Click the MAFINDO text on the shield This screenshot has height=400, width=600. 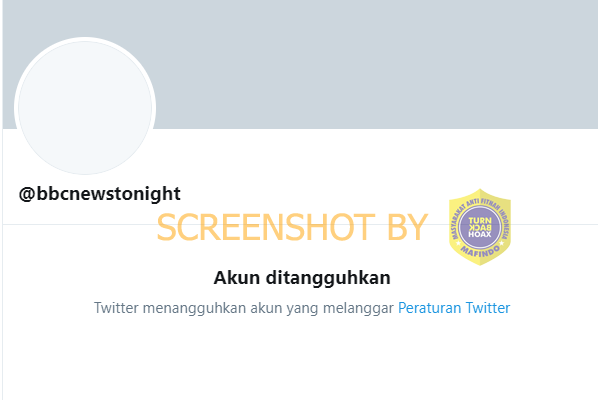480,252
